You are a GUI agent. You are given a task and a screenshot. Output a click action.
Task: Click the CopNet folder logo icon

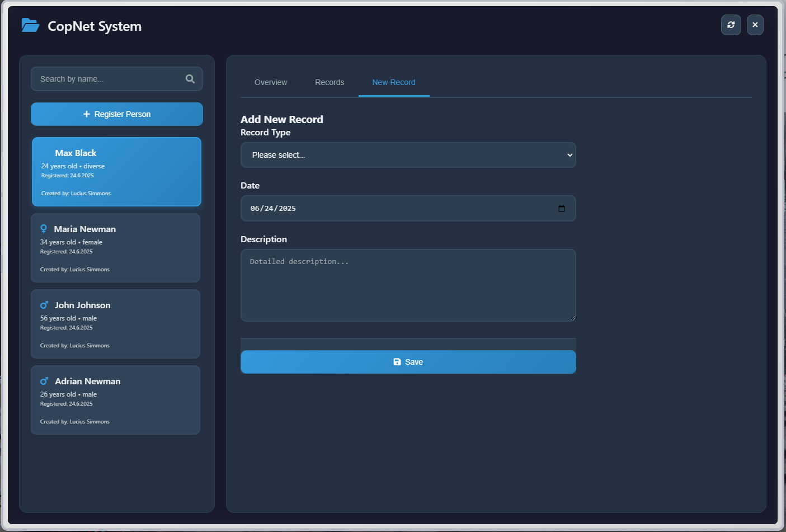(30, 25)
